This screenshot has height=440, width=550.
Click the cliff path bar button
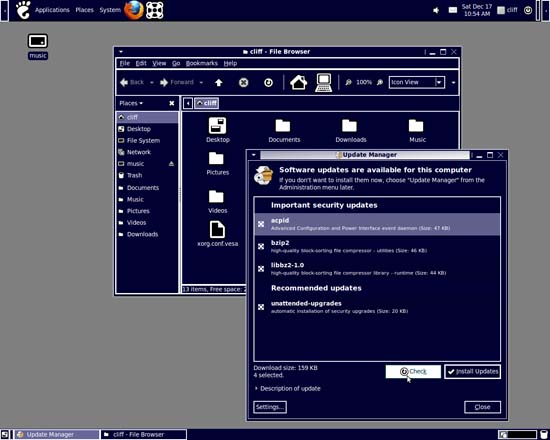(207, 103)
